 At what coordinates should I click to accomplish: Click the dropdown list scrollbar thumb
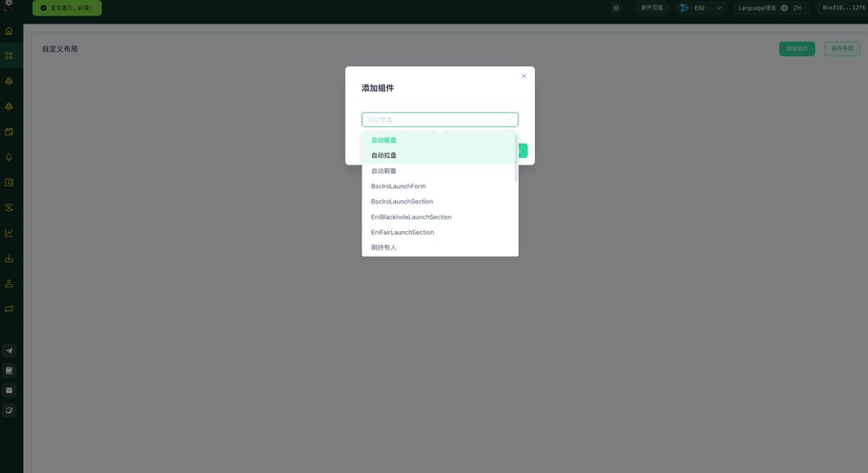(x=516, y=159)
